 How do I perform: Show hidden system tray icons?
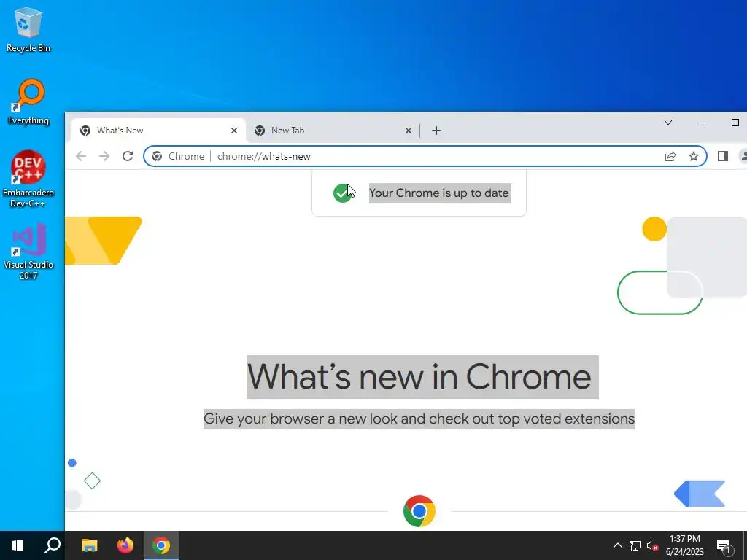(x=617, y=545)
